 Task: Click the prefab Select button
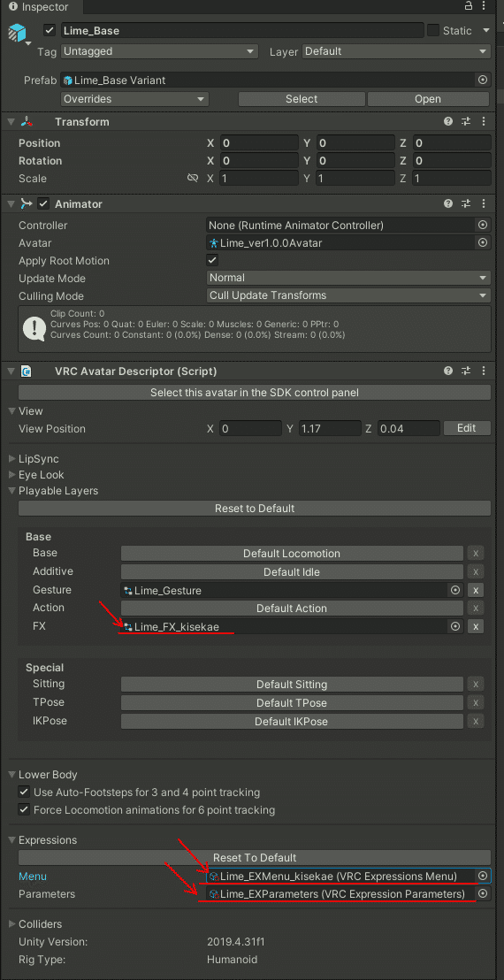(302, 99)
